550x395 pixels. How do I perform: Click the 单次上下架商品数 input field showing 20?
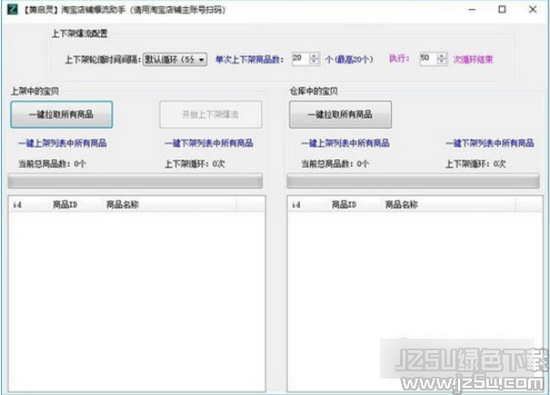301,59
